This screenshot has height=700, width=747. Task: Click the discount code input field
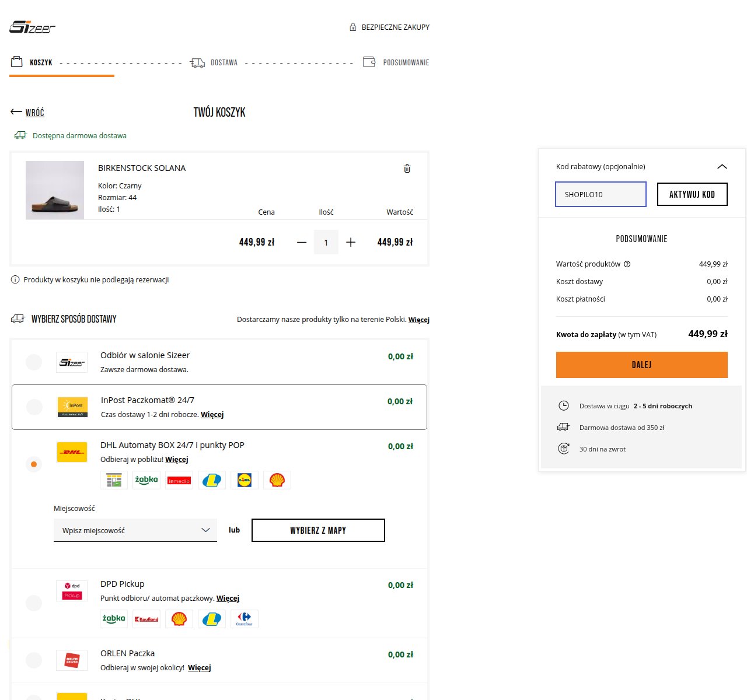pyautogui.click(x=601, y=194)
